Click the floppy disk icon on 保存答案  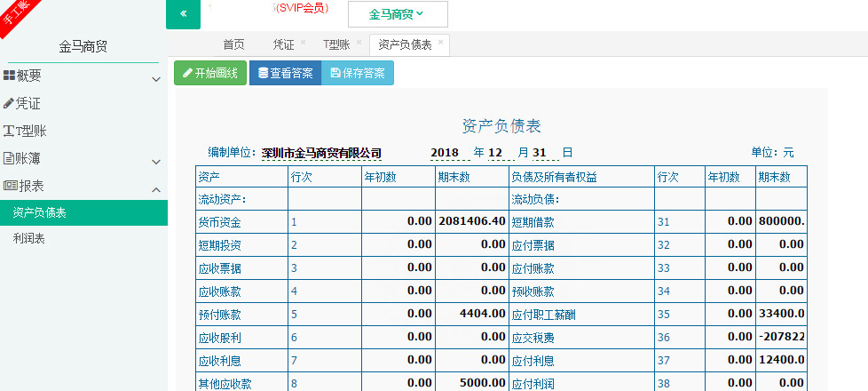click(x=335, y=74)
